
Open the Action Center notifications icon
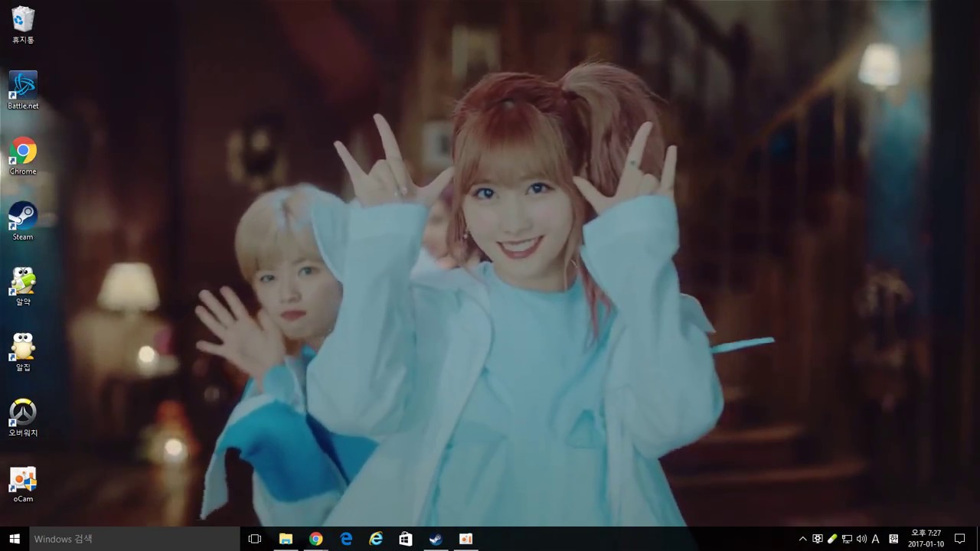(960, 539)
